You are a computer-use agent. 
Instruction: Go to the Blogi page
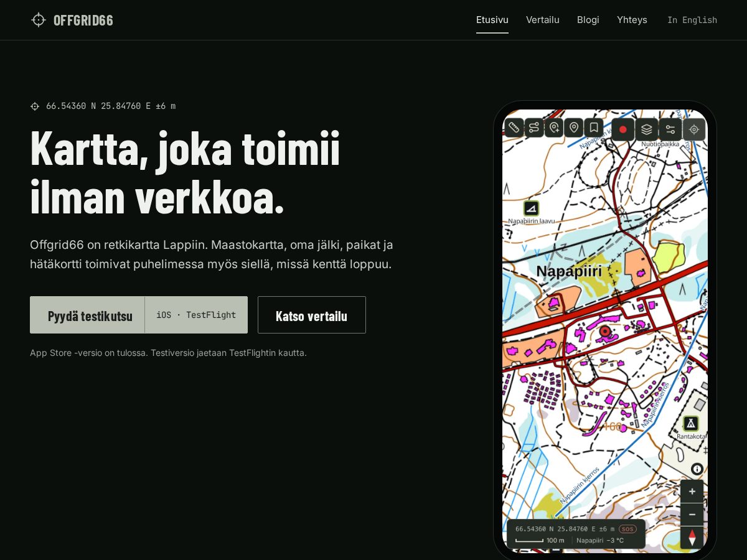coord(588,20)
